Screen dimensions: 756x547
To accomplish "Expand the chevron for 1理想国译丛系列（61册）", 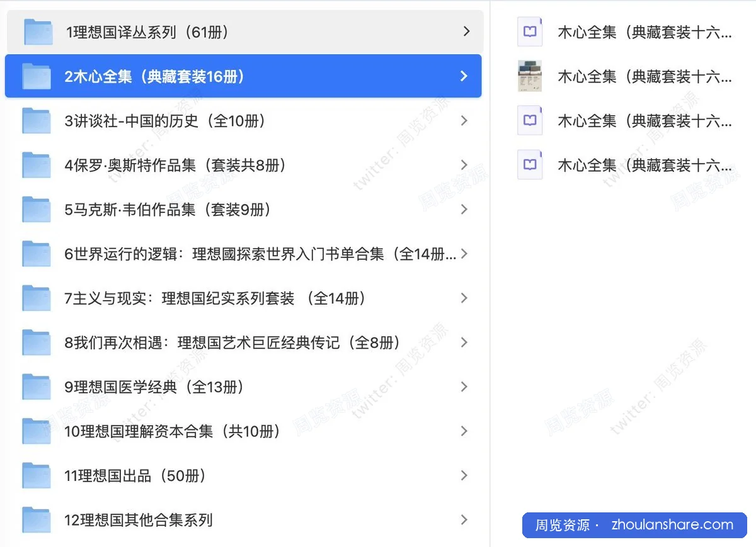I will pos(466,31).
